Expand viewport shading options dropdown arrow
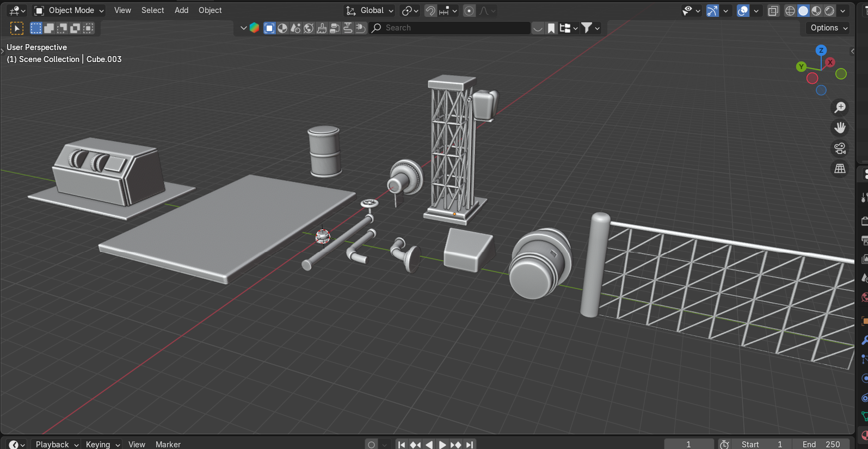The image size is (868, 449). (843, 10)
